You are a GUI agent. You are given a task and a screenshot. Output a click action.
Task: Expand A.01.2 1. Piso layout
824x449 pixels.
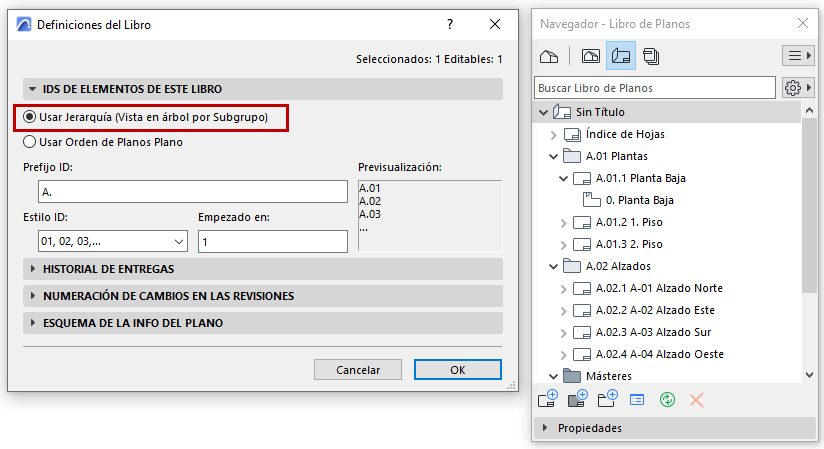tap(563, 223)
